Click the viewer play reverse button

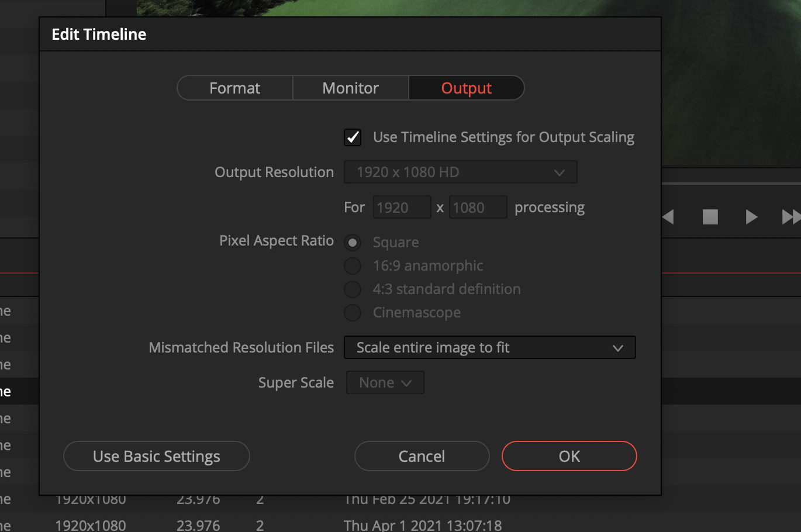[668, 217]
